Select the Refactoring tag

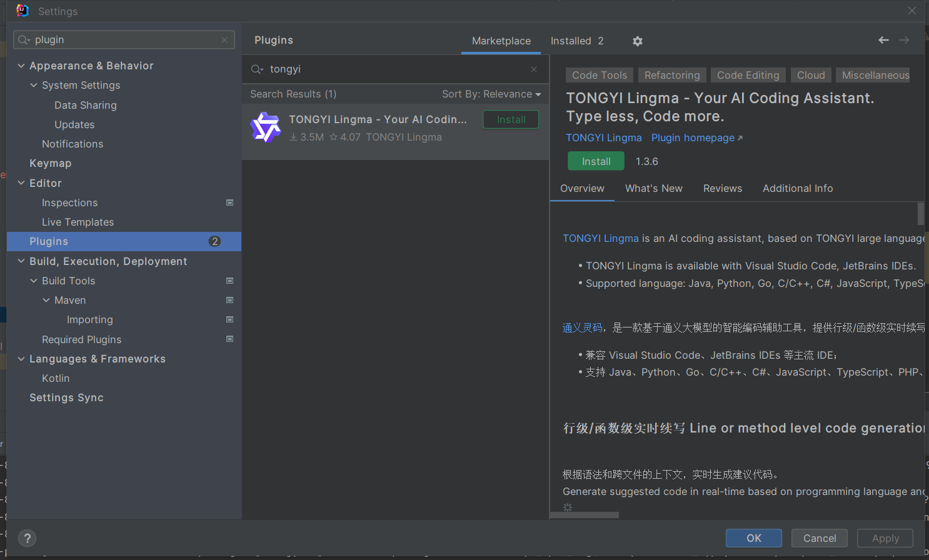pos(672,75)
